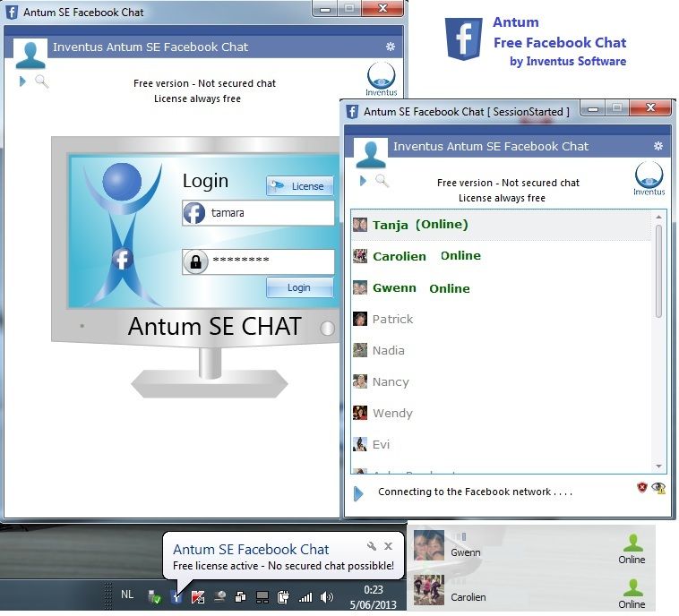
Task: Open settings gear in login window header
Action: pos(391,47)
